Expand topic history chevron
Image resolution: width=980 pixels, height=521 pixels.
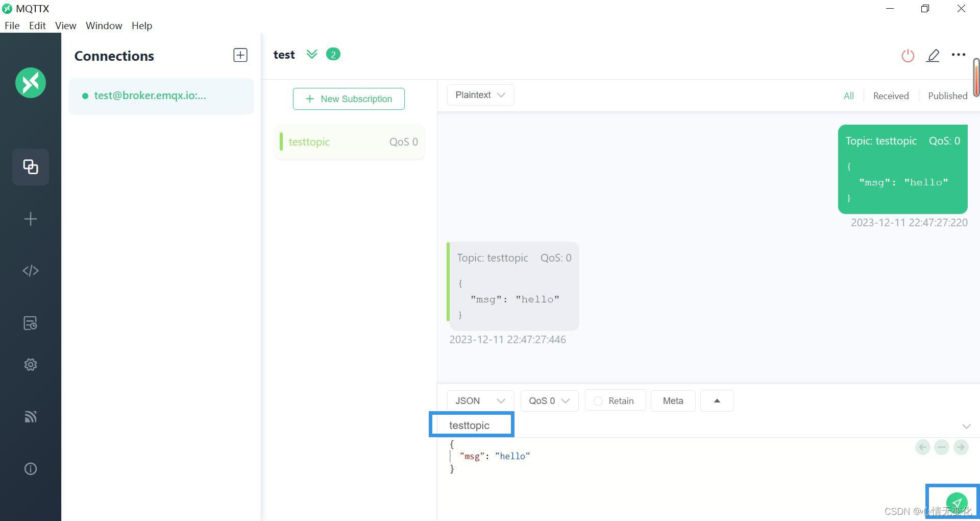[x=966, y=426]
